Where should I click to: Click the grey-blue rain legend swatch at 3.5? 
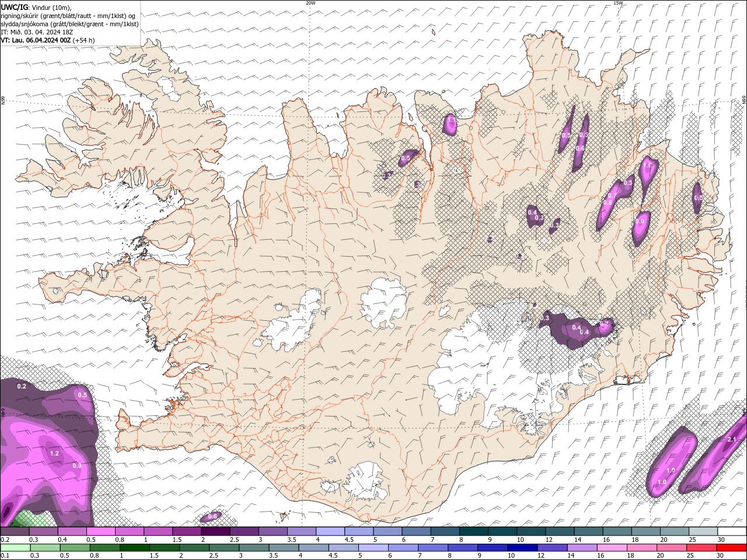point(284,547)
